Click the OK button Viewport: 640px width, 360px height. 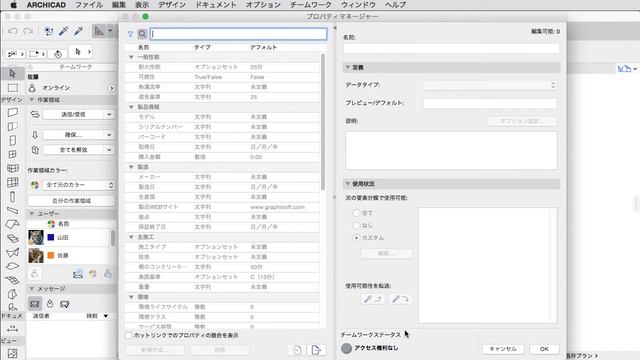(544, 349)
